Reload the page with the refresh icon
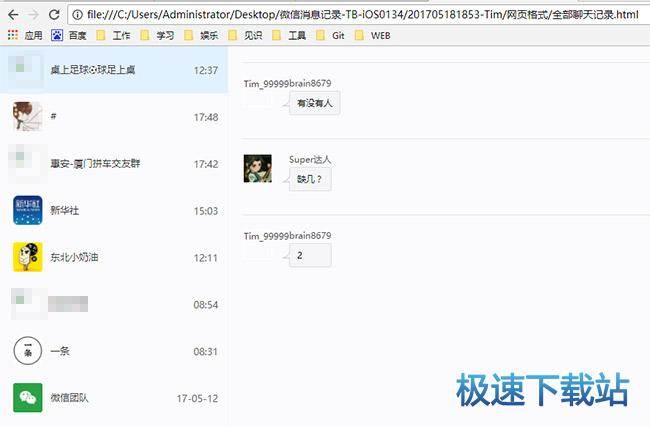 (x=54, y=15)
